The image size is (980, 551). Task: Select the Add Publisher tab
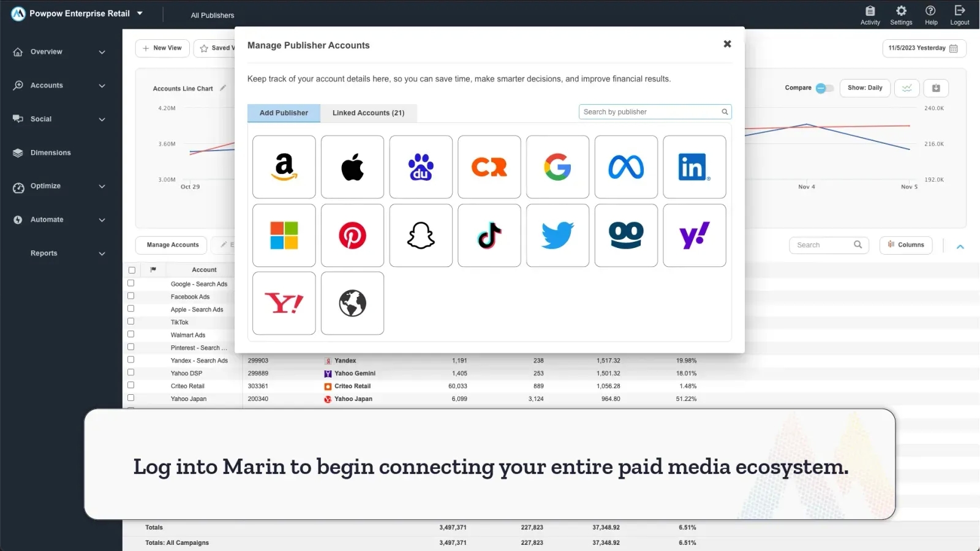coord(284,113)
